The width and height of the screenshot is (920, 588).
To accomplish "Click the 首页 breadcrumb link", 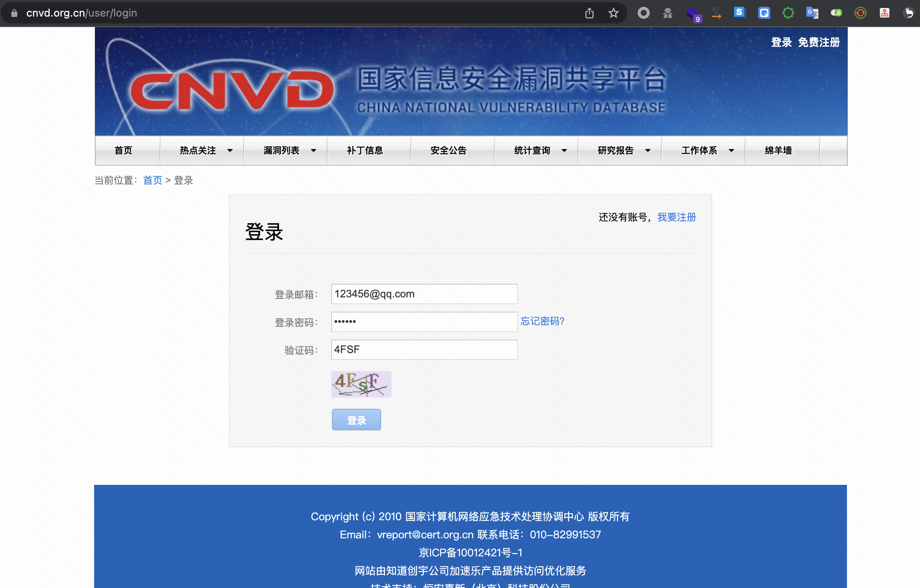I will (x=152, y=180).
